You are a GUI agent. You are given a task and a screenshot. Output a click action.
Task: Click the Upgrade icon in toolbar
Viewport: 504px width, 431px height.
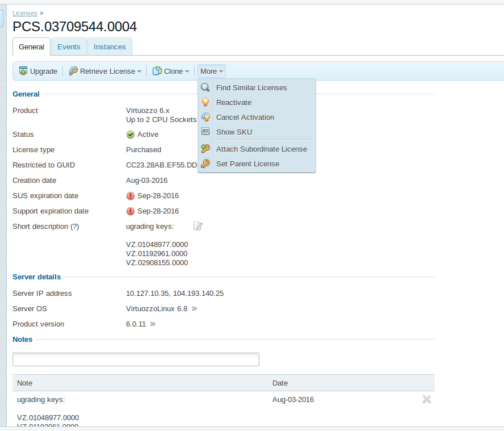23,71
